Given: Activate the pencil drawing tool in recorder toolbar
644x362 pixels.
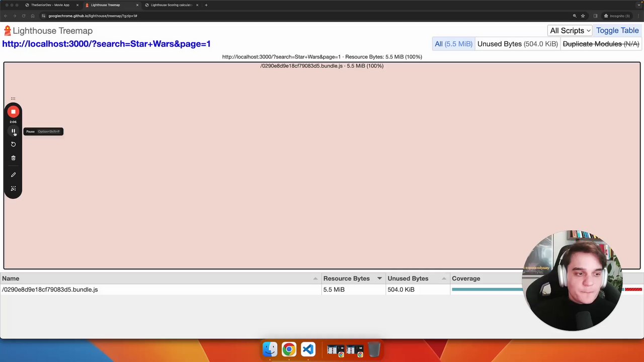Looking at the screenshot, I should [x=14, y=174].
